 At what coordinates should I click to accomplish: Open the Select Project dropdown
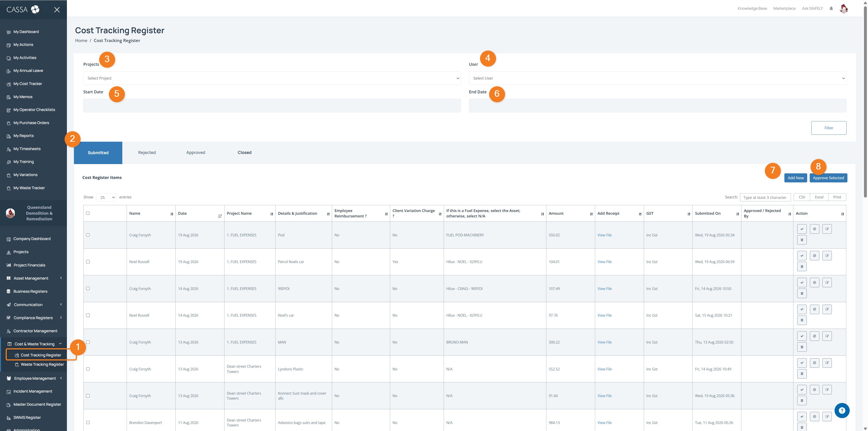click(x=271, y=78)
